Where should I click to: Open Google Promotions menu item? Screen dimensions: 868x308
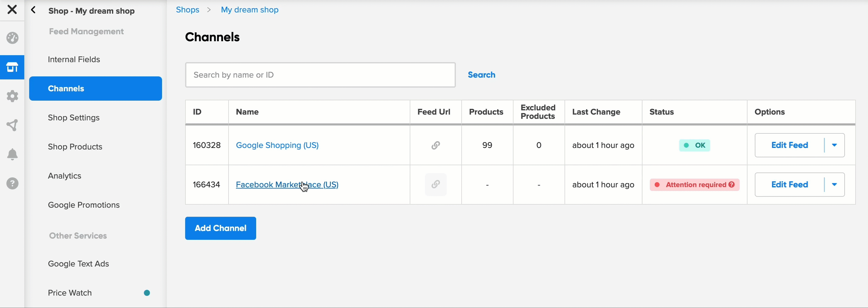click(83, 205)
